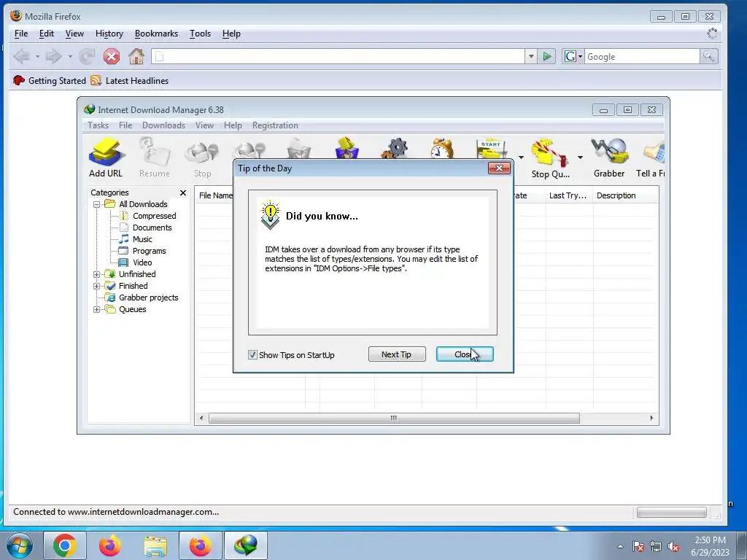Click the muted volume tray icon
The height and width of the screenshot is (560, 747).
click(673, 546)
